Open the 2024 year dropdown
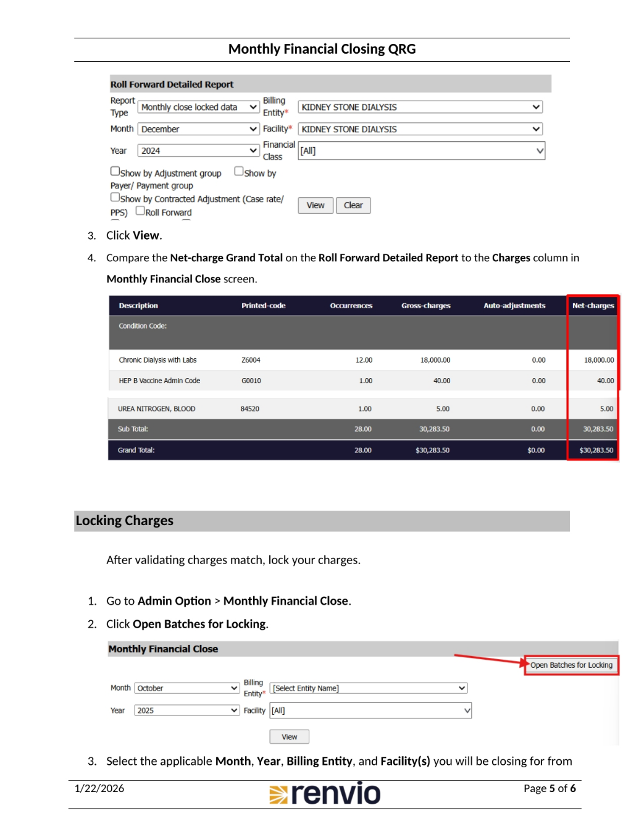644x834 pixels. (x=198, y=151)
